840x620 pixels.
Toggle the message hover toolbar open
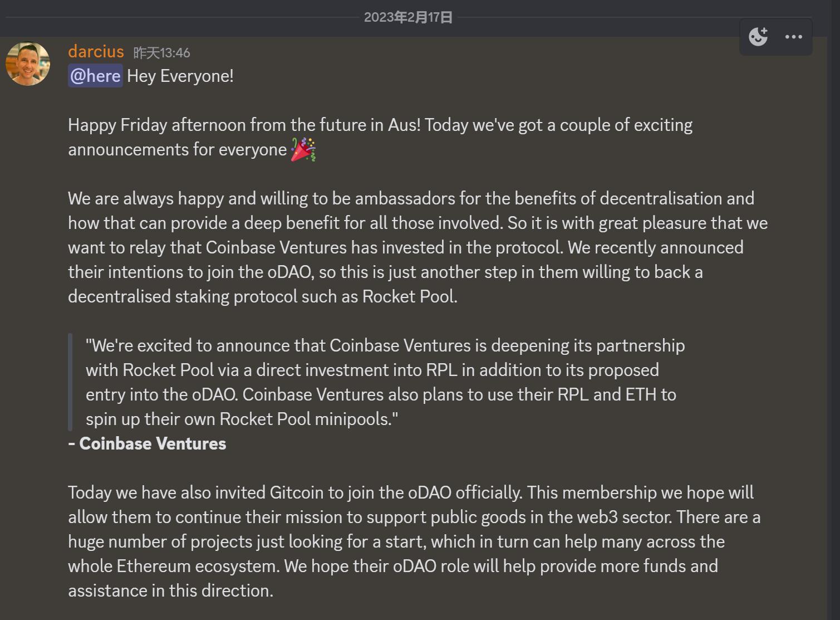[x=775, y=36]
